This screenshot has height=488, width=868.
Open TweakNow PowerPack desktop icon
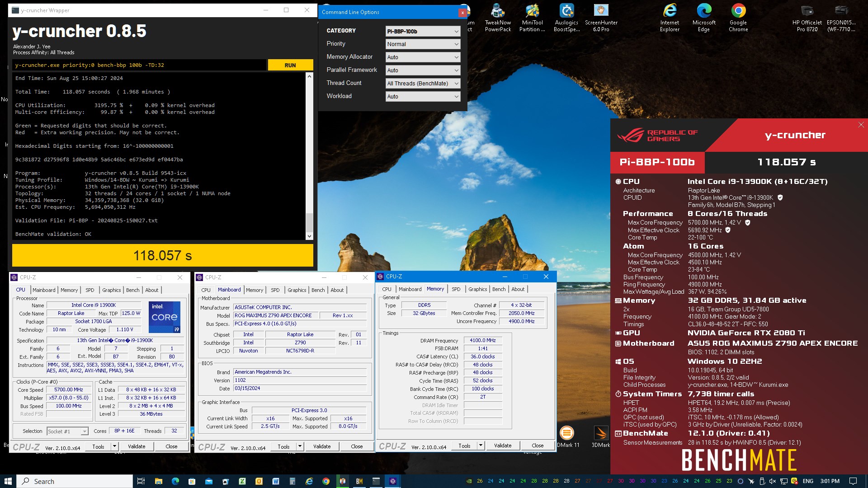pyautogui.click(x=498, y=18)
